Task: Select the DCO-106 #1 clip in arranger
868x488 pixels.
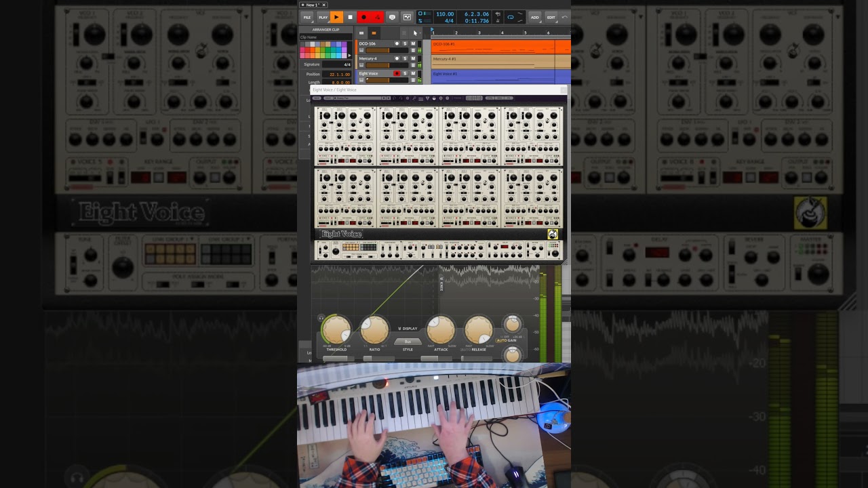Action: (500, 47)
